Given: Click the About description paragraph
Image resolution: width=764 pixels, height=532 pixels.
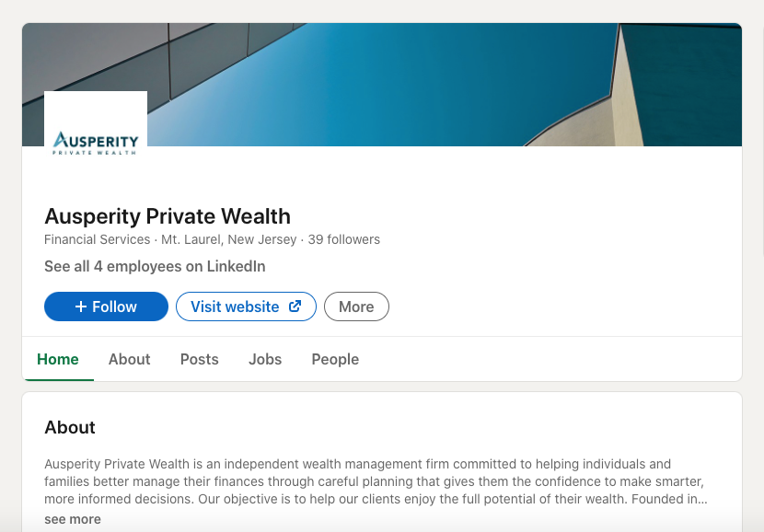Looking at the screenshot, I should (368, 481).
